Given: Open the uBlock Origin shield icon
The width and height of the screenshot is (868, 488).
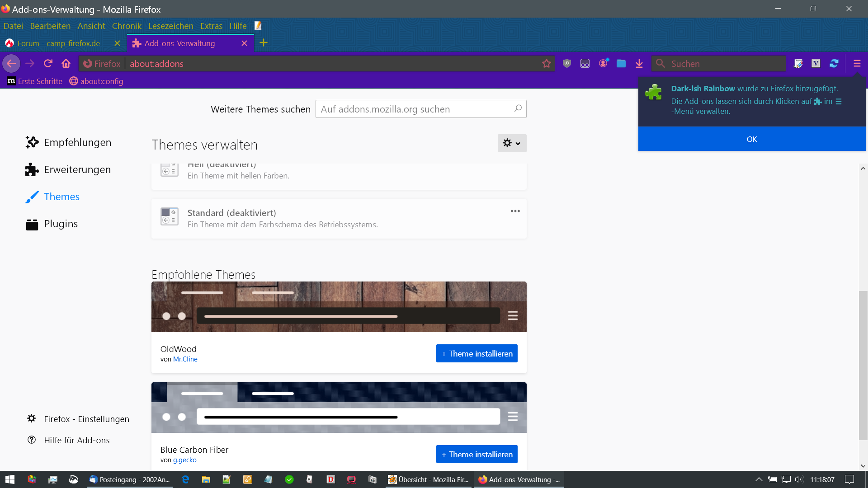Looking at the screenshot, I should click(x=567, y=63).
